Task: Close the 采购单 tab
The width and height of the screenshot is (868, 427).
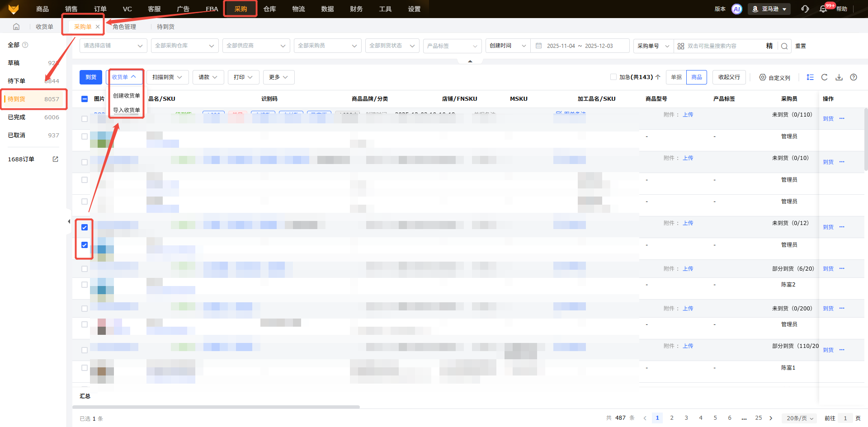Action: click(x=98, y=27)
